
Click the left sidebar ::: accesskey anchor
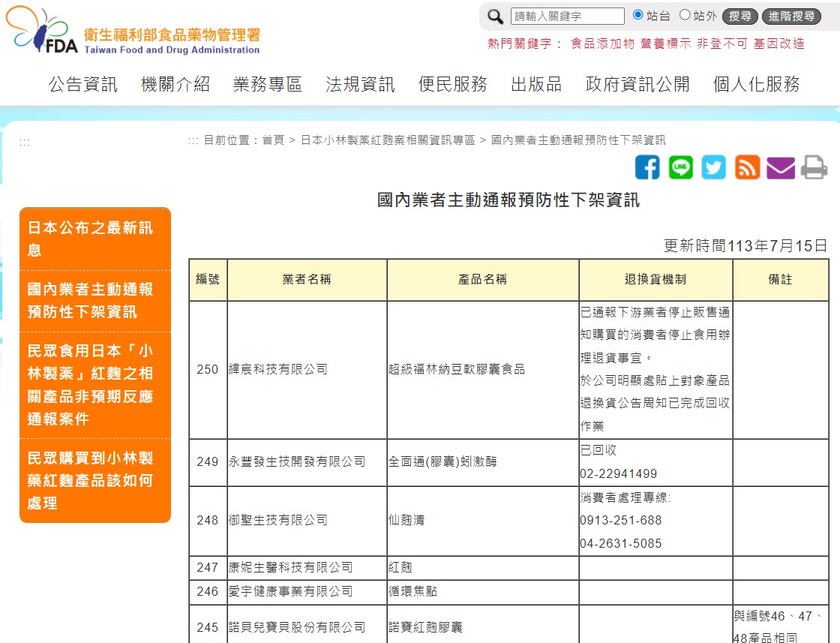[25, 143]
